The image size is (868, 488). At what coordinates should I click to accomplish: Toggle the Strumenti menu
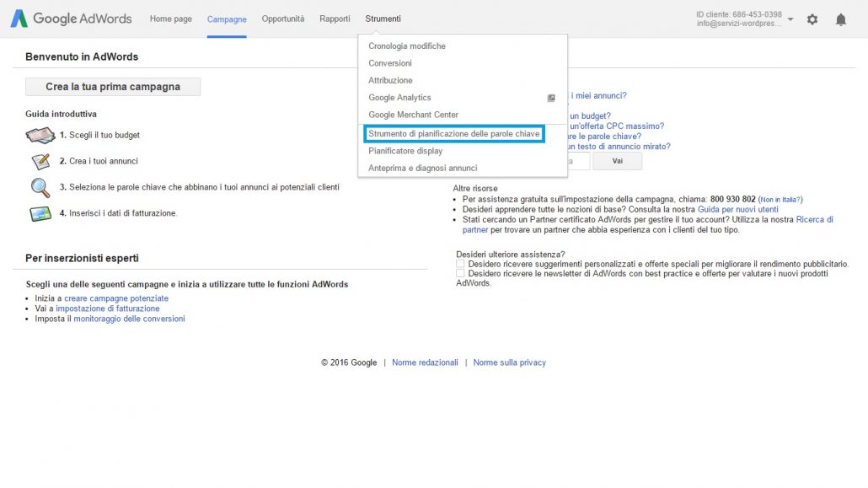click(x=383, y=19)
